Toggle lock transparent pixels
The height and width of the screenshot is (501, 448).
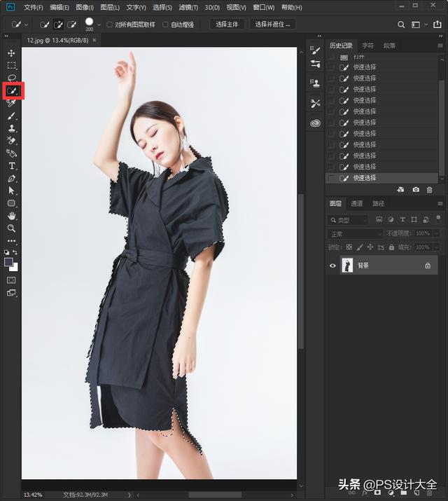[349, 247]
